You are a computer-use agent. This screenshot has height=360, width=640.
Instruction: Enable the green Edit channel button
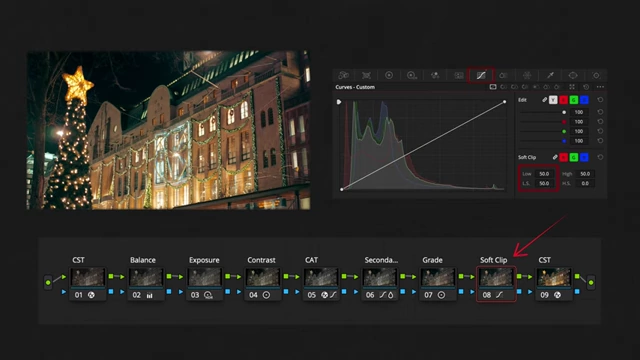[574, 100]
